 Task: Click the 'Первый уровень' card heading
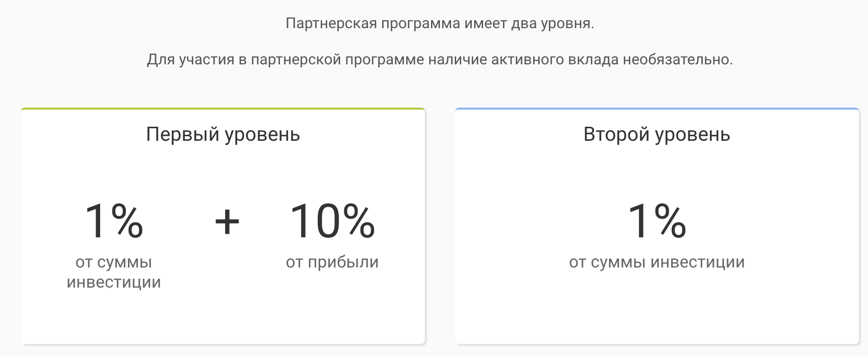pyautogui.click(x=223, y=135)
